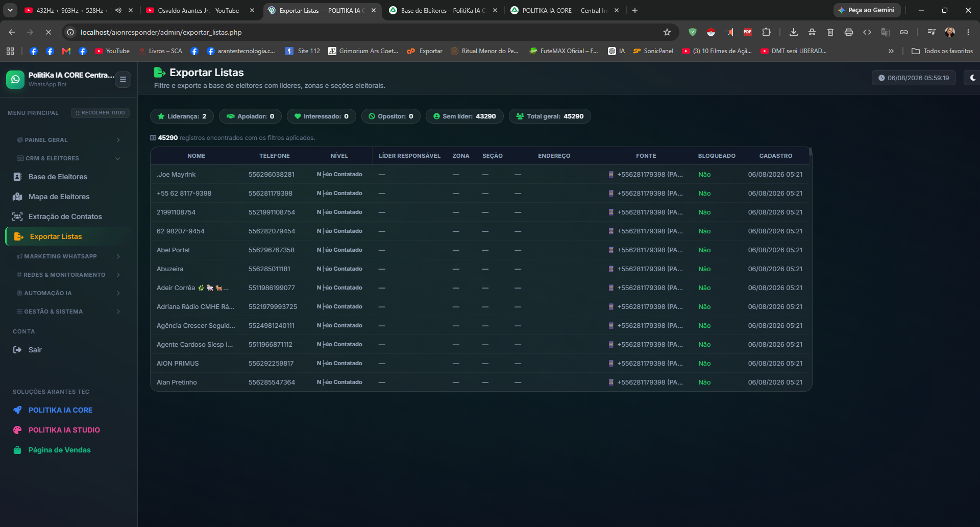Click the TELEFONE column header
Image resolution: width=980 pixels, height=527 pixels.
274,156
